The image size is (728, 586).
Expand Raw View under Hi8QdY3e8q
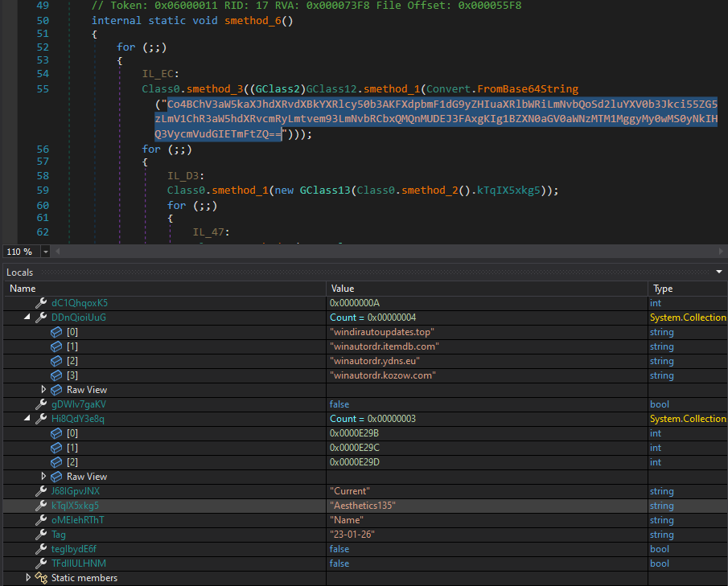click(x=43, y=476)
